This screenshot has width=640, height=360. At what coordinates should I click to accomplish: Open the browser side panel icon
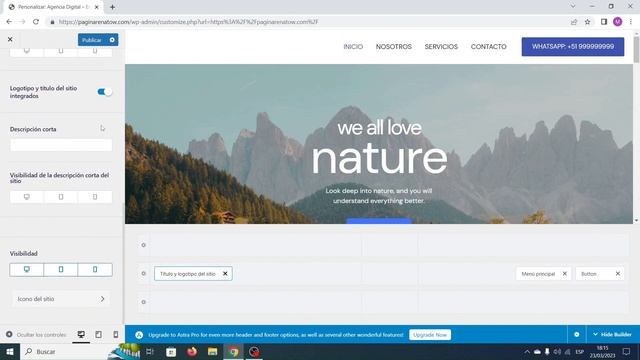click(604, 22)
